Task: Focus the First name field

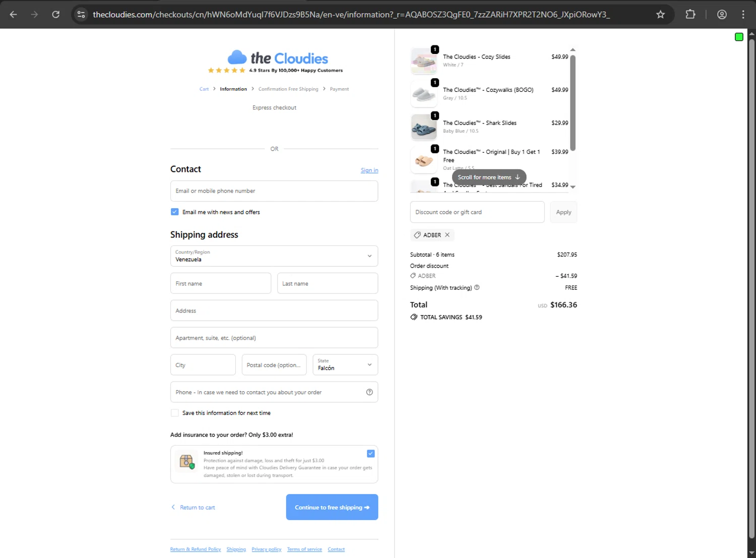Action: 221,283
